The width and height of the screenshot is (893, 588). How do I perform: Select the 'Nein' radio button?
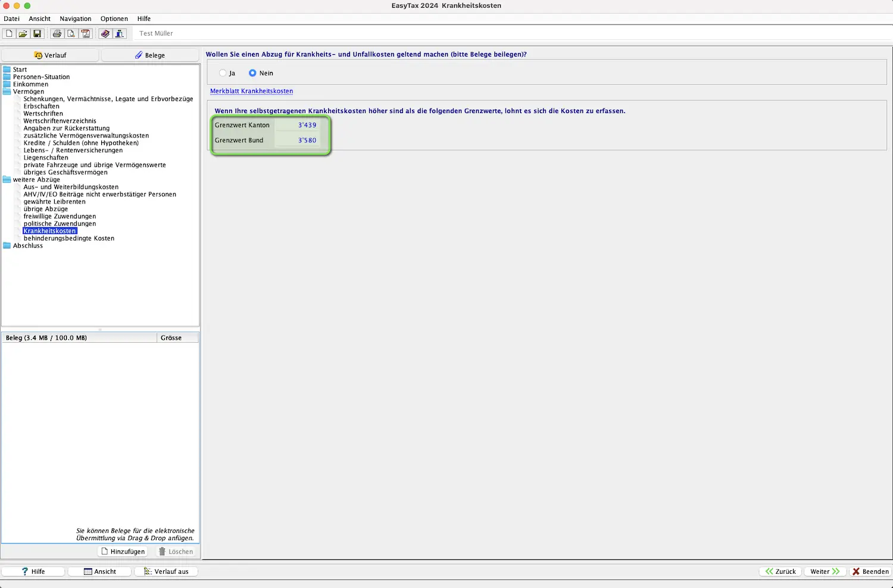(252, 73)
